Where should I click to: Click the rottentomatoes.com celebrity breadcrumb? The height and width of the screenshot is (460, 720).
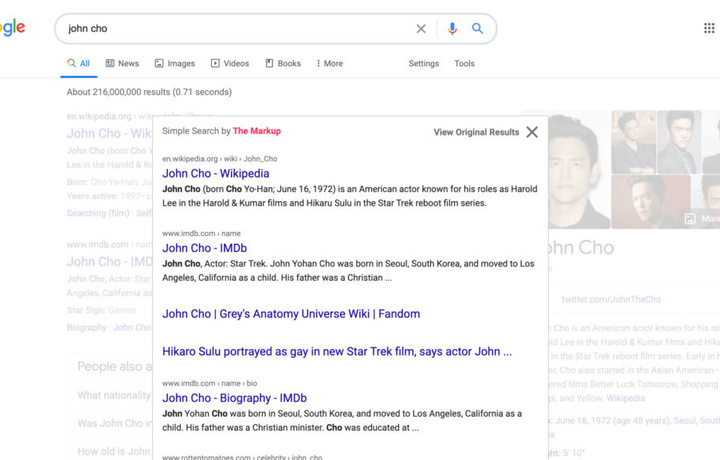point(242,457)
